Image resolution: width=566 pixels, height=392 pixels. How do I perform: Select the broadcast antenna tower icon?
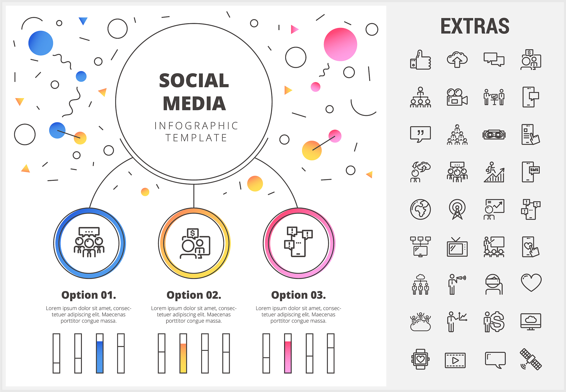pyautogui.click(x=457, y=209)
